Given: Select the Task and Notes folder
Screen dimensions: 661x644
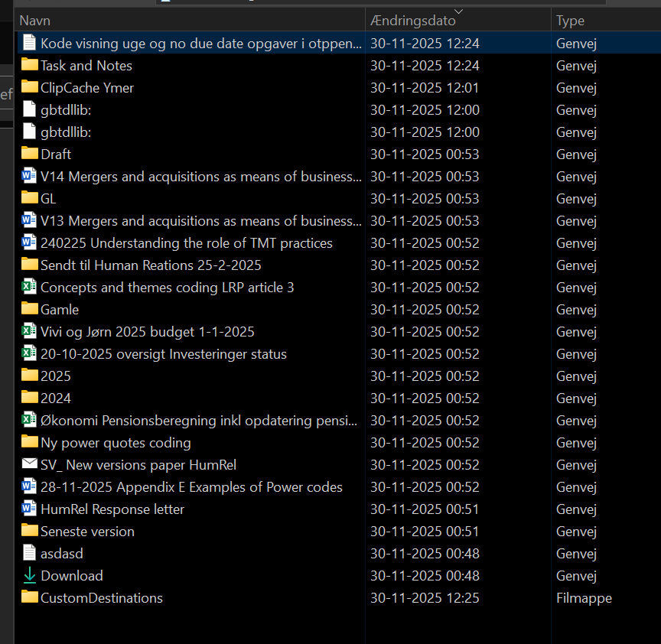Looking at the screenshot, I should click(x=86, y=66).
